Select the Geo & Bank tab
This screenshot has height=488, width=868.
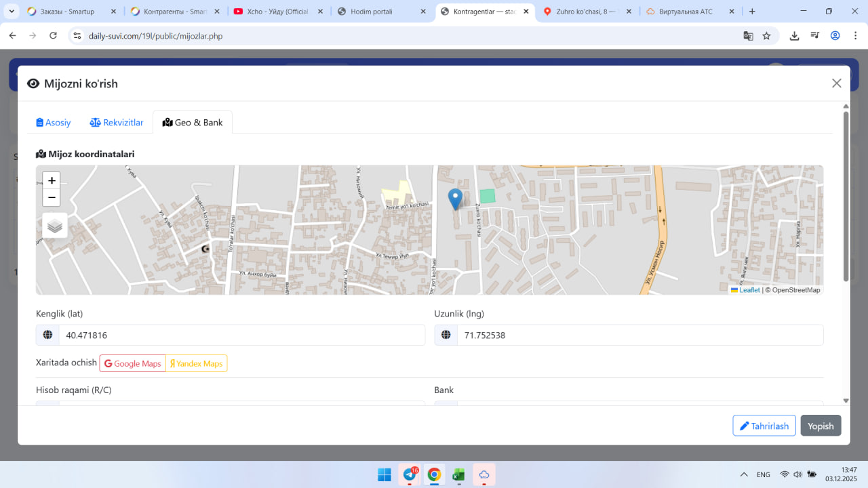[x=193, y=123]
